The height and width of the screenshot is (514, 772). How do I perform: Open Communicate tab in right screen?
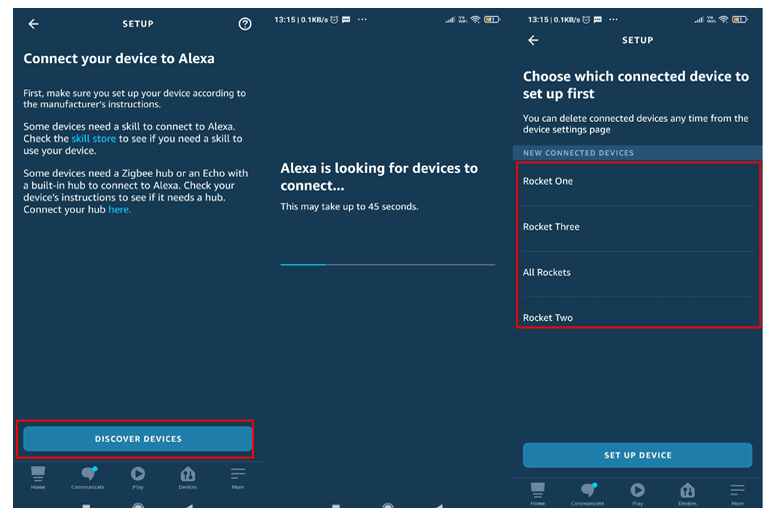(587, 494)
